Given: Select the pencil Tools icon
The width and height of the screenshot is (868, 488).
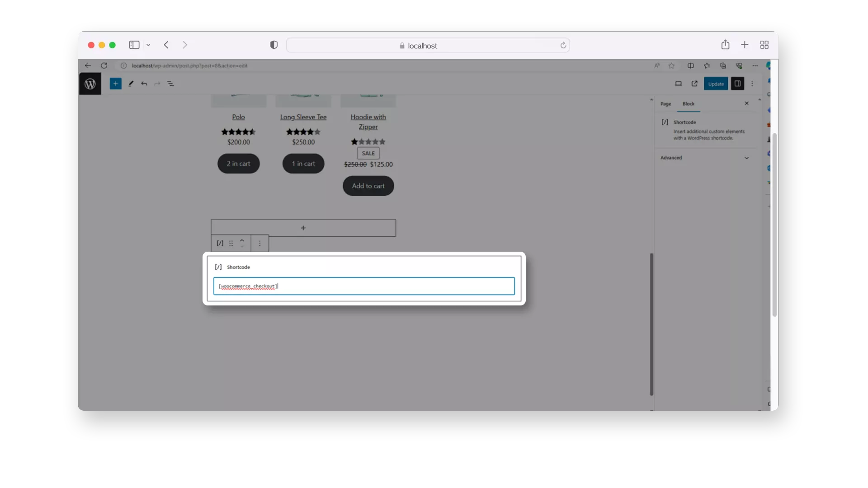Looking at the screenshot, I should 131,84.
